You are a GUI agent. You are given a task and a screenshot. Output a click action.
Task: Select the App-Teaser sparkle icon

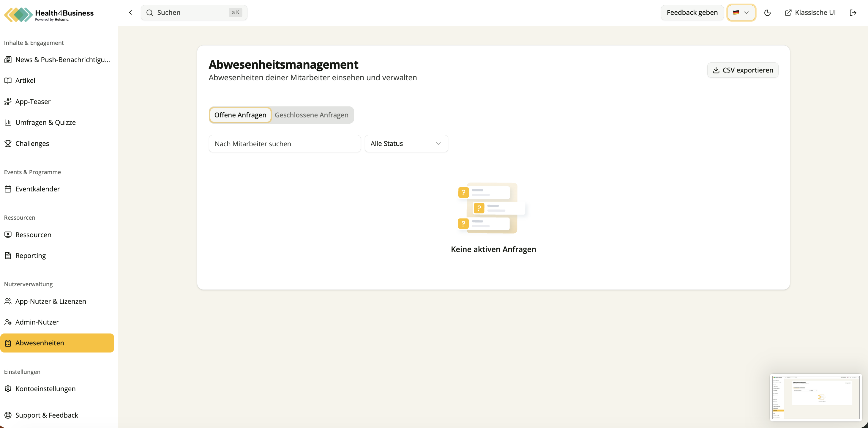pos(8,102)
